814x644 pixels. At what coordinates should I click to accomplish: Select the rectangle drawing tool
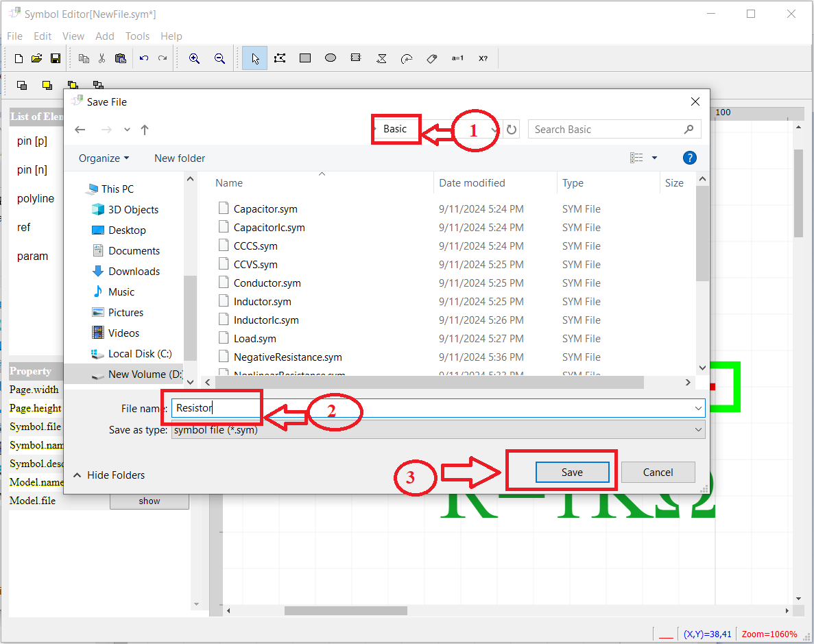click(x=305, y=58)
